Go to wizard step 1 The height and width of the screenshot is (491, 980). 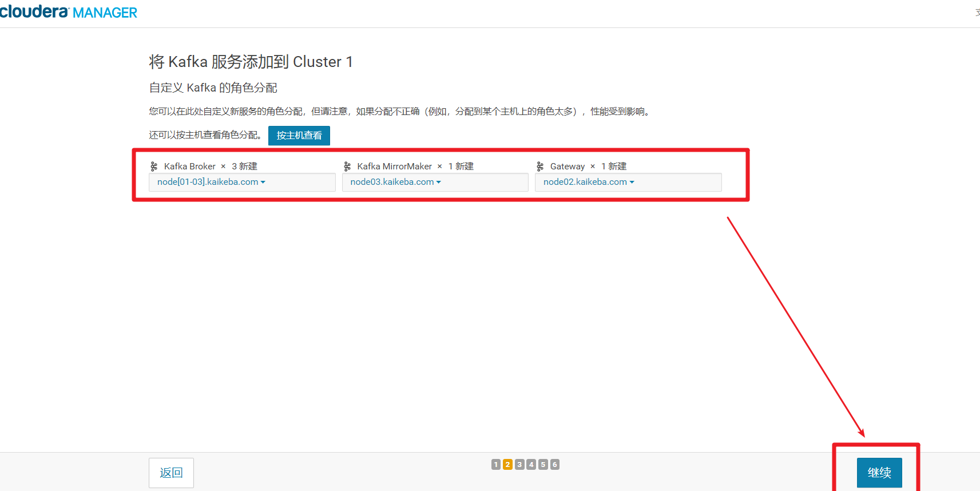click(x=496, y=465)
